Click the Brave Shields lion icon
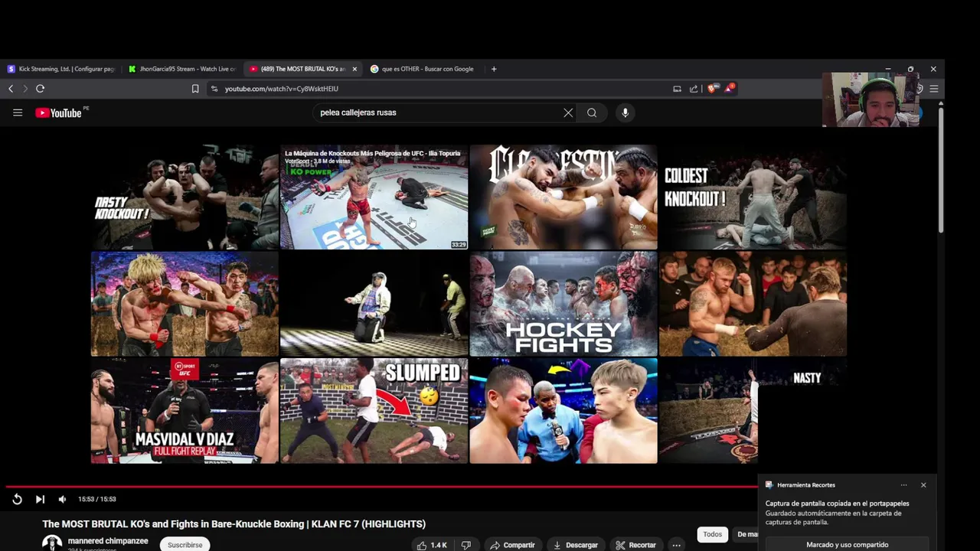This screenshot has height=551, width=980. tap(712, 89)
